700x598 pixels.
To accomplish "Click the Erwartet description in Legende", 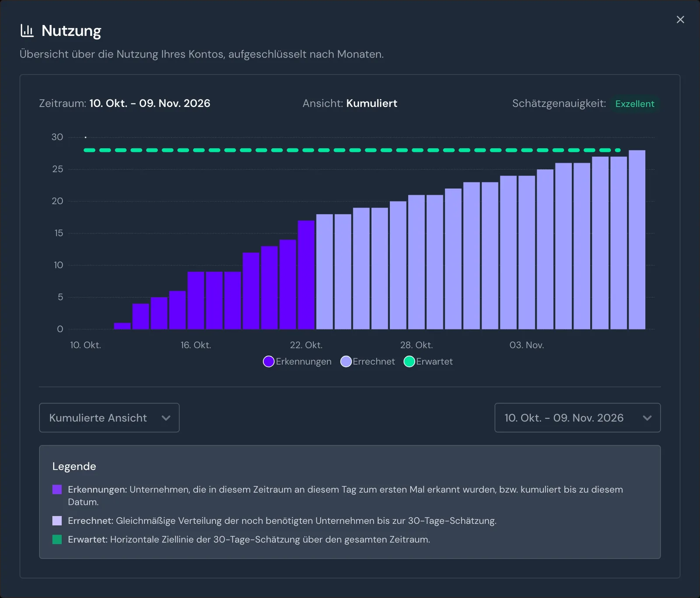I will pos(249,539).
